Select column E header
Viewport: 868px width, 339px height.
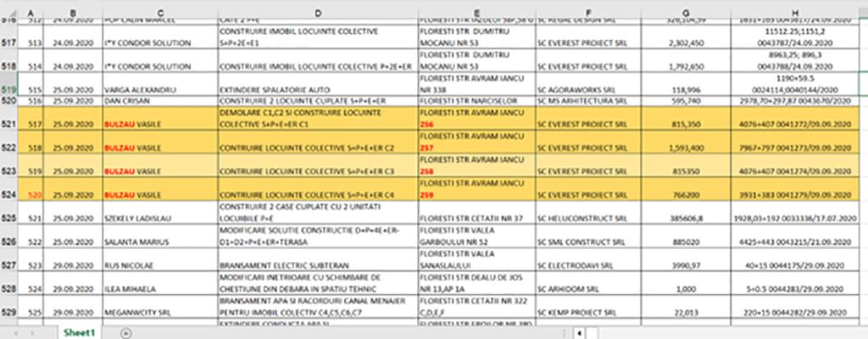[x=477, y=13]
